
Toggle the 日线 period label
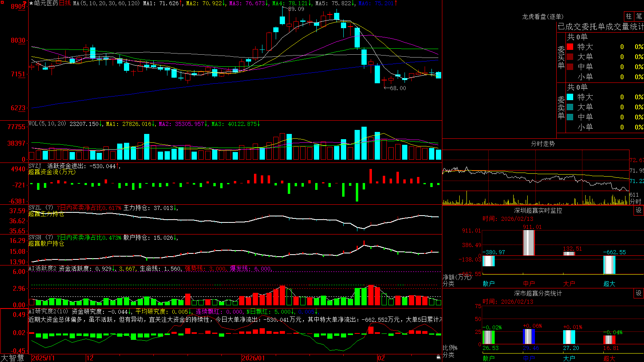point(65,3)
